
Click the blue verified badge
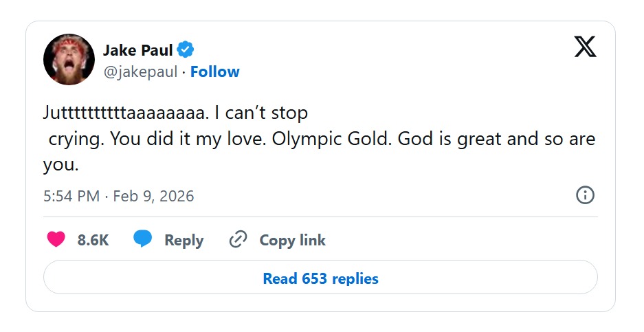[186, 49]
